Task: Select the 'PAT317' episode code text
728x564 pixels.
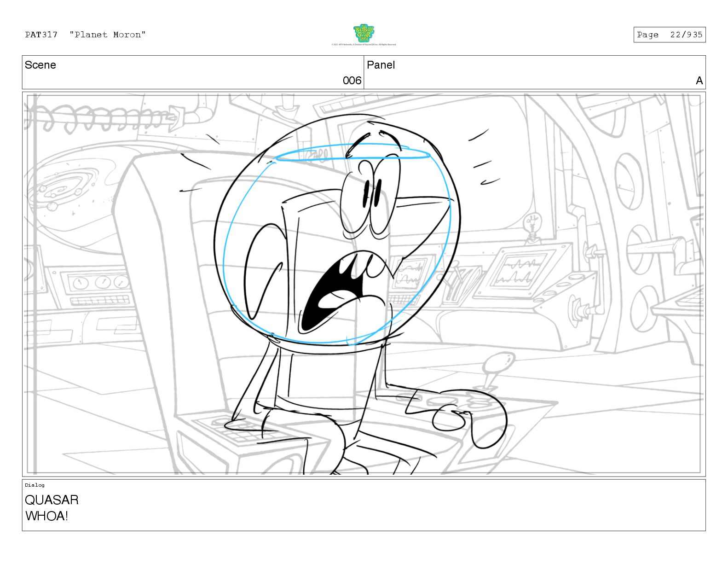Action: point(41,35)
